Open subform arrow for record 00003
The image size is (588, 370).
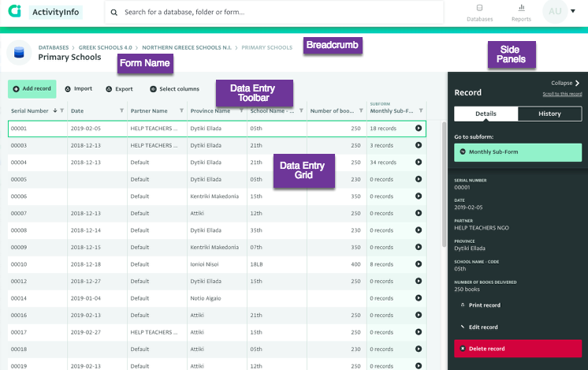pos(419,145)
